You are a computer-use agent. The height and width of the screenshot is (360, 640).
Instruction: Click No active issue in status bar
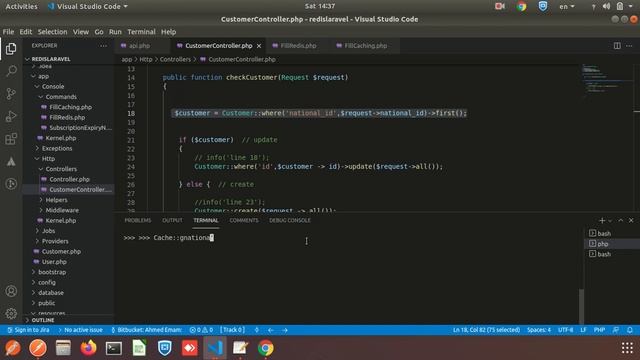[80, 330]
